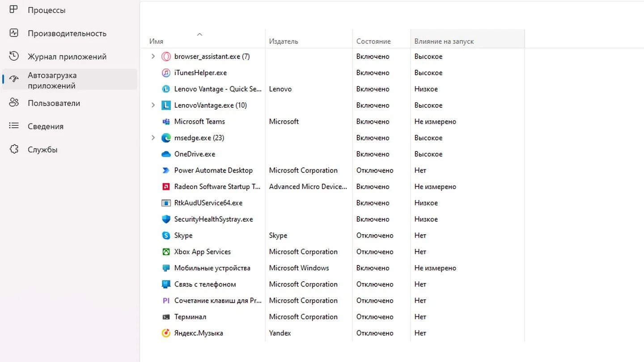Viewport: 644px width, 362px height.
Task: Click the msedge.exe Edge icon
Action: 166,138
